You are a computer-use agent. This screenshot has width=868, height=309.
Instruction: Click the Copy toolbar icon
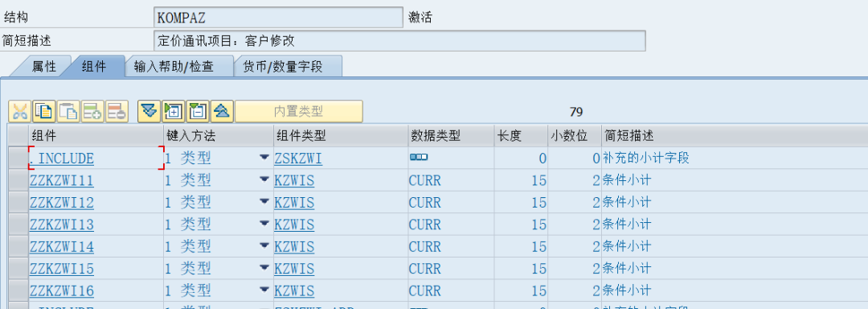coord(44,111)
